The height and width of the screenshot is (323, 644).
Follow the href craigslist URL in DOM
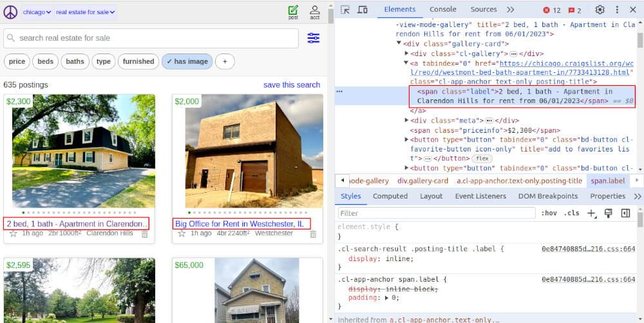coord(522,68)
